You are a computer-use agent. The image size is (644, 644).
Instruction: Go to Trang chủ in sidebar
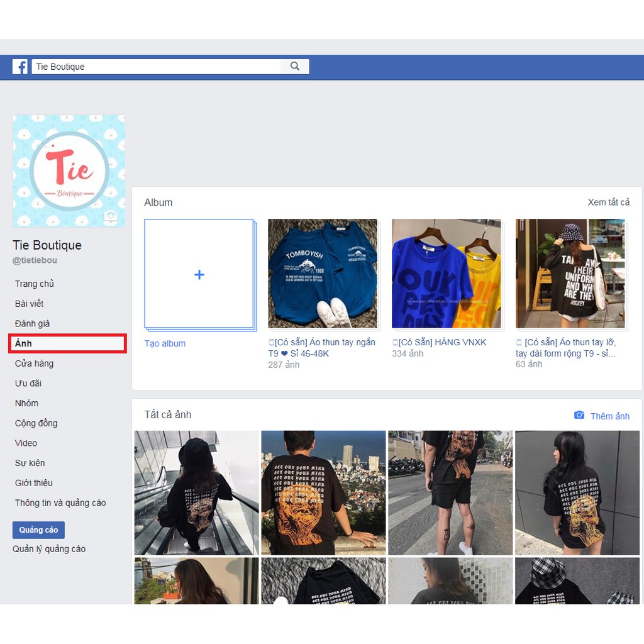click(35, 284)
